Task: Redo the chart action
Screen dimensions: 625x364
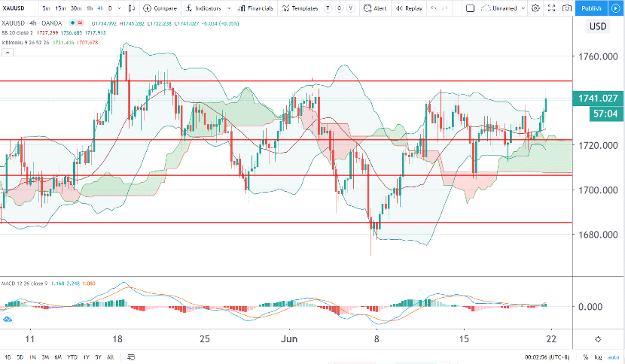Action: tap(445, 8)
